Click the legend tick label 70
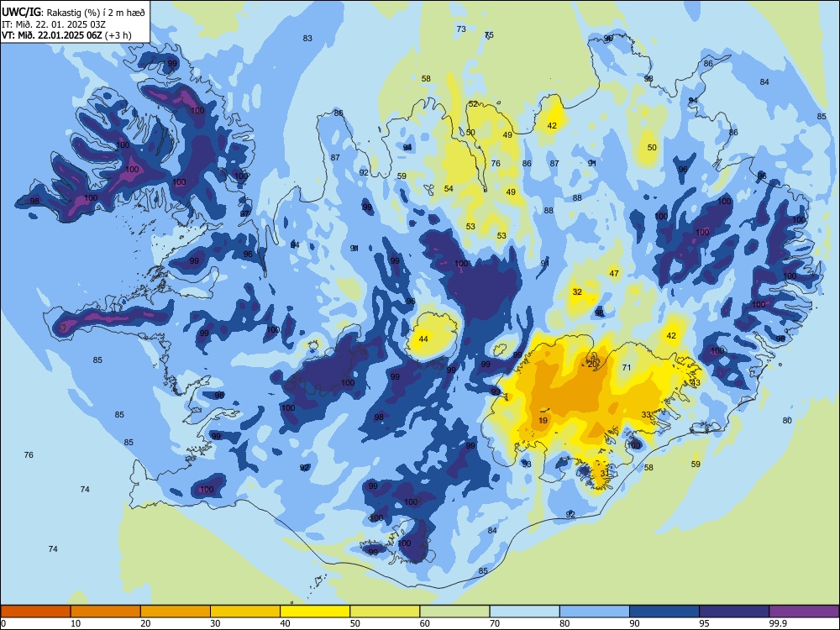This screenshot has width=840, height=630. pyautogui.click(x=495, y=623)
